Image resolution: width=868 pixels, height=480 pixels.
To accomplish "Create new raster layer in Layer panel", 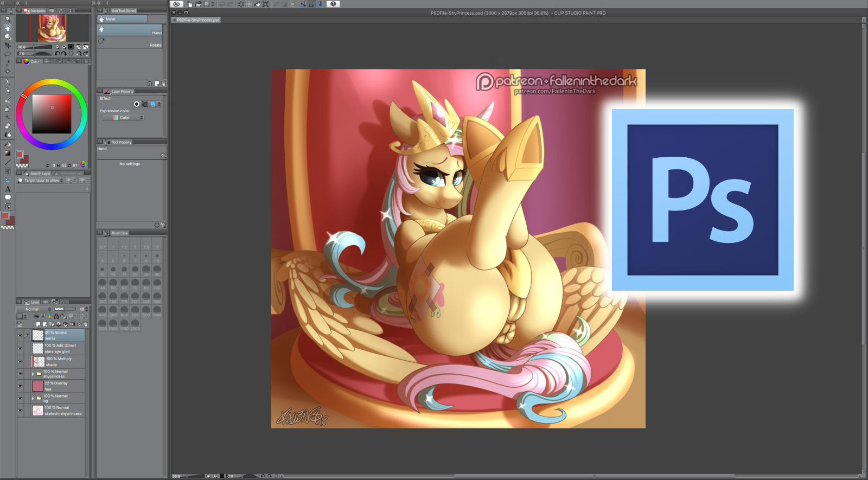I will tap(38, 324).
